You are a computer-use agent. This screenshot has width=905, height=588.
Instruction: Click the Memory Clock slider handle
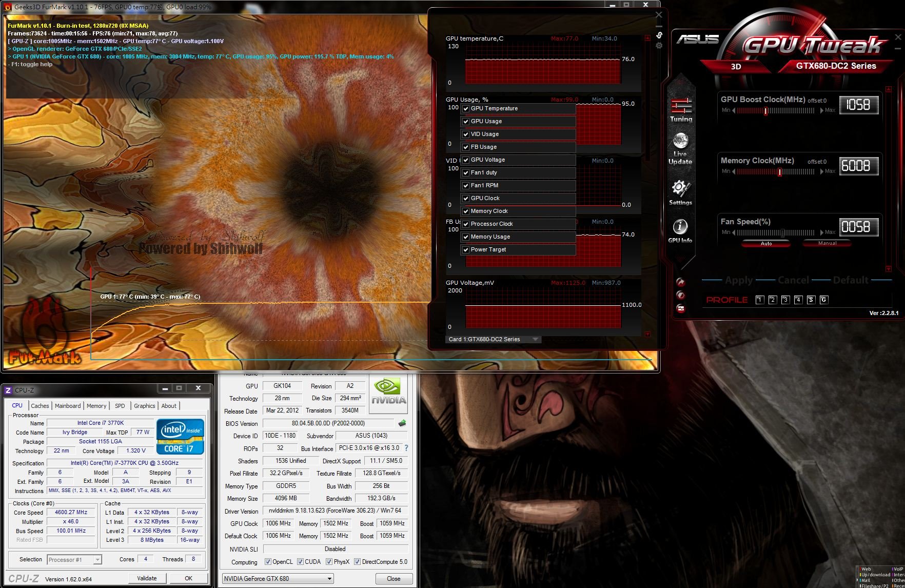pyautogui.click(x=780, y=172)
